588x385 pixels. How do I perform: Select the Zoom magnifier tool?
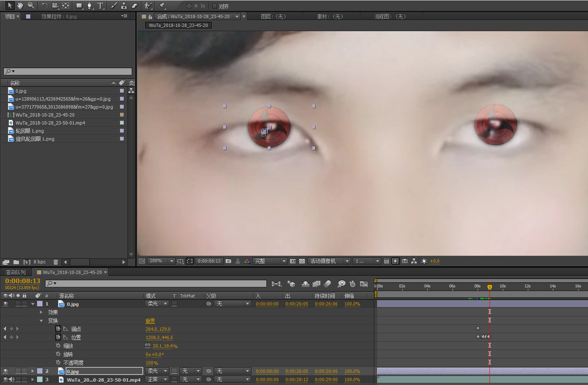31,5
